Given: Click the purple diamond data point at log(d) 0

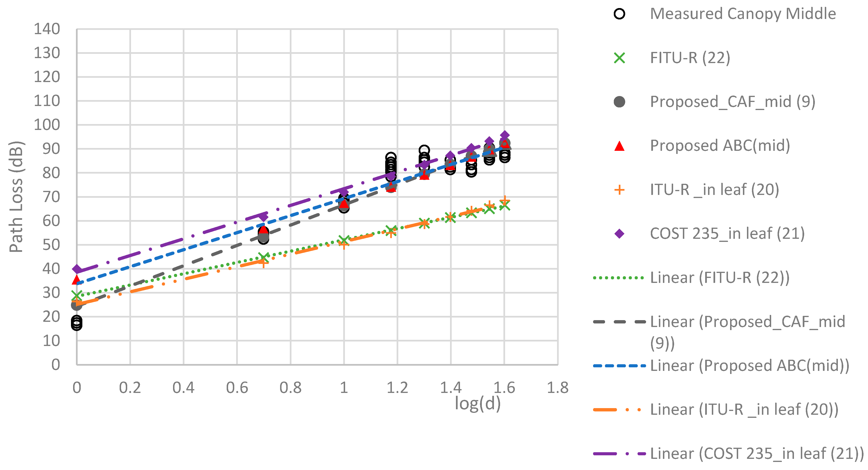Looking at the screenshot, I should (77, 269).
